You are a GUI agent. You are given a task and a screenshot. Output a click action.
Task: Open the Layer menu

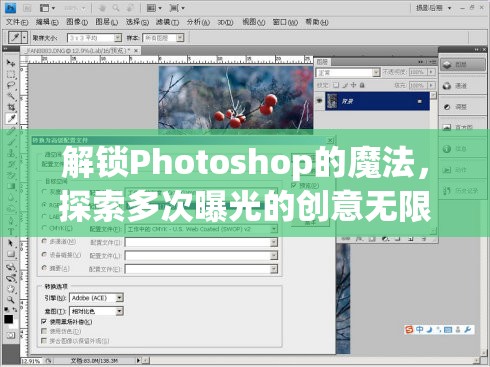[x=107, y=22]
